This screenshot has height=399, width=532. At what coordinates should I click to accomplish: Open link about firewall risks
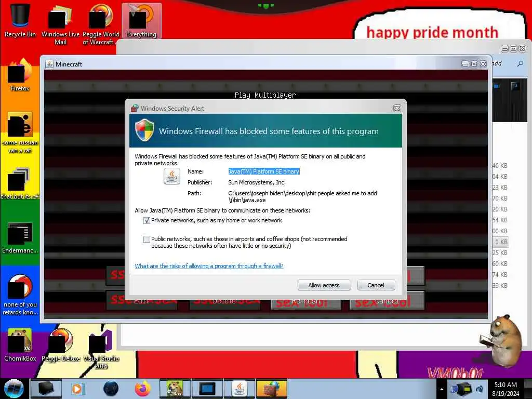click(209, 266)
